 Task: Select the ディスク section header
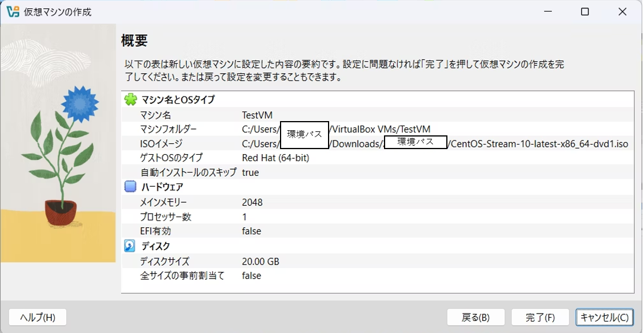click(155, 246)
